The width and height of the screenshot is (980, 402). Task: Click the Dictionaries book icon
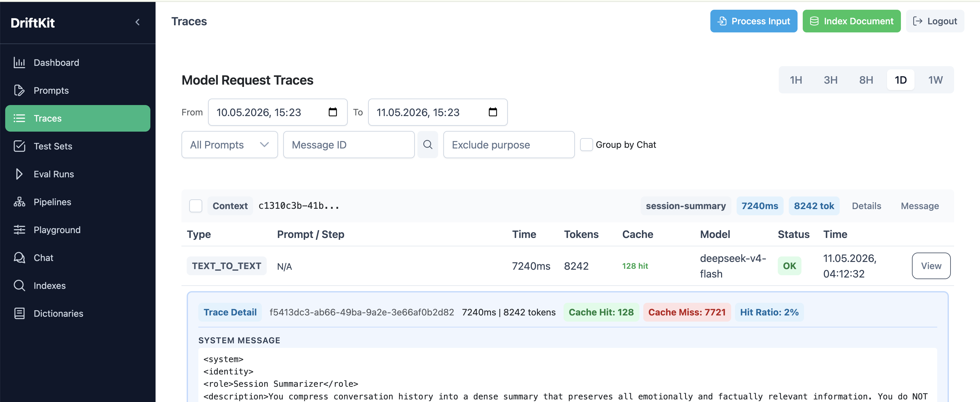point(19,313)
